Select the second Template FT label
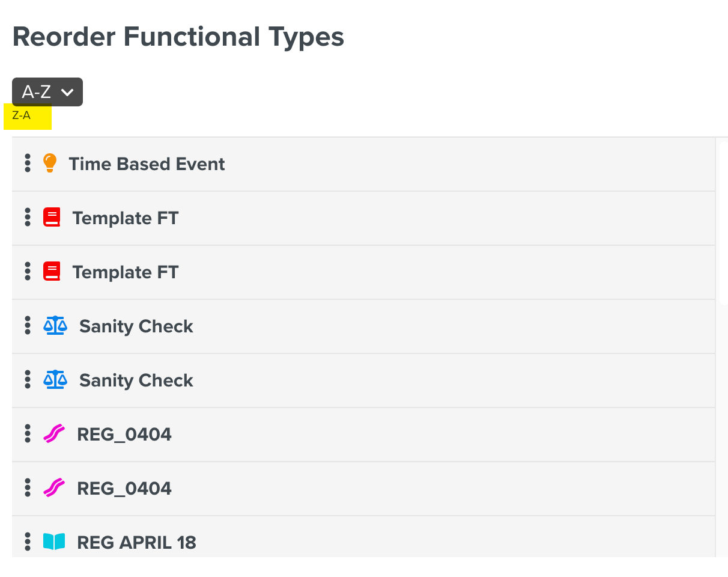This screenshot has width=728, height=577. 126,272
